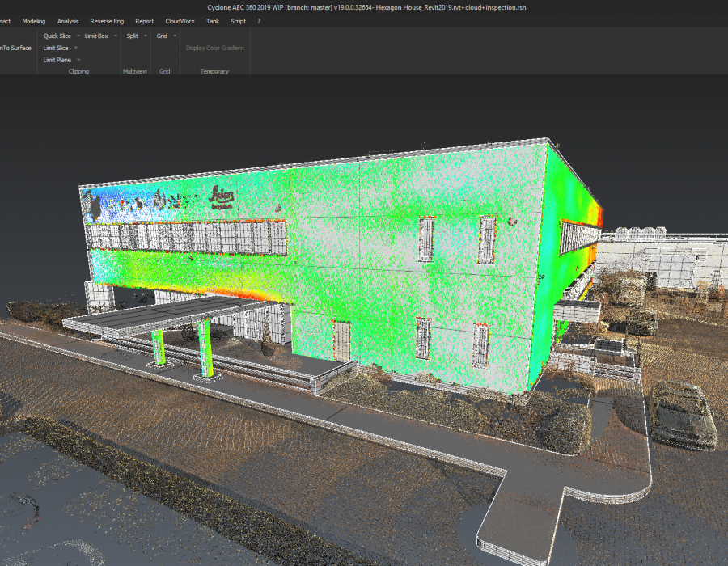Expand the Limit Box dropdown arrow
This screenshot has height=566, width=728.
(x=115, y=36)
